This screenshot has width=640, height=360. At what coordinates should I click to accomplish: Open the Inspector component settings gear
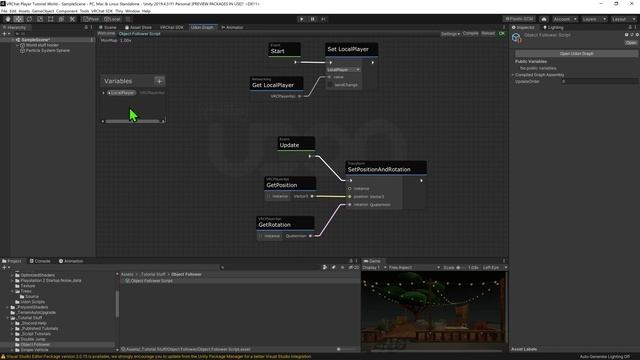(x=637, y=35)
